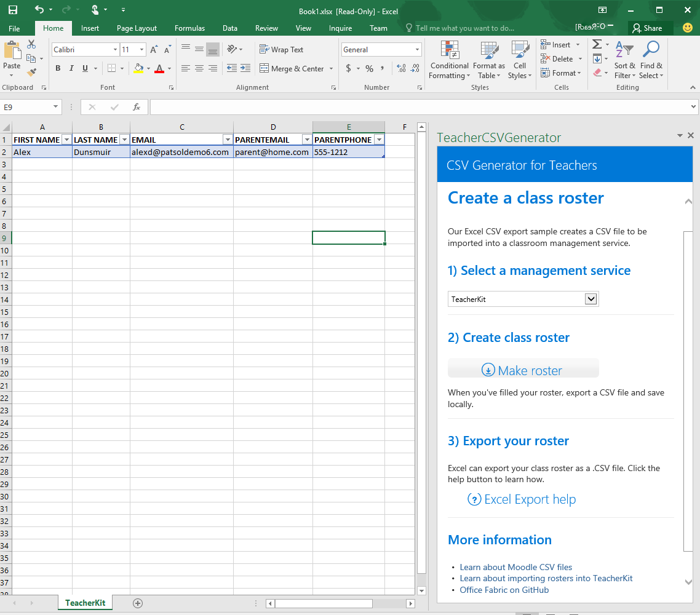Close the TeacherCSVGenerator task pane
The width and height of the screenshot is (700, 615).
click(691, 135)
